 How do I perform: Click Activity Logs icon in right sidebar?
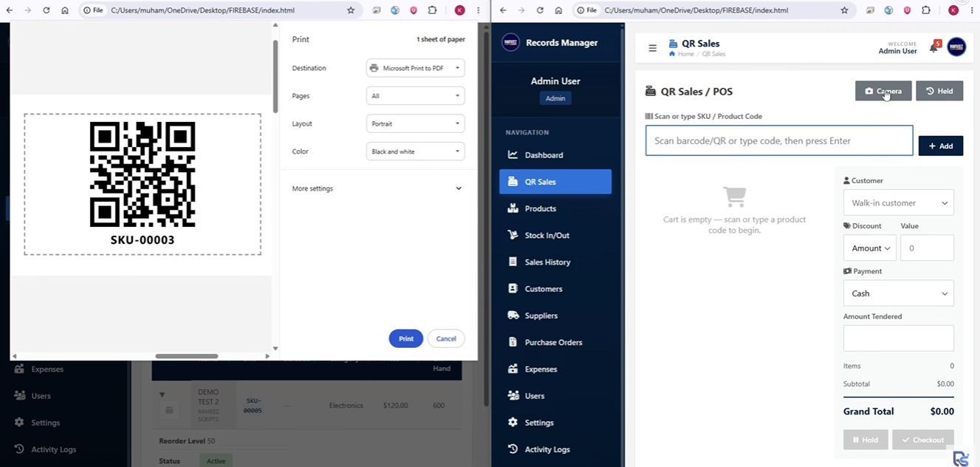point(513,449)
